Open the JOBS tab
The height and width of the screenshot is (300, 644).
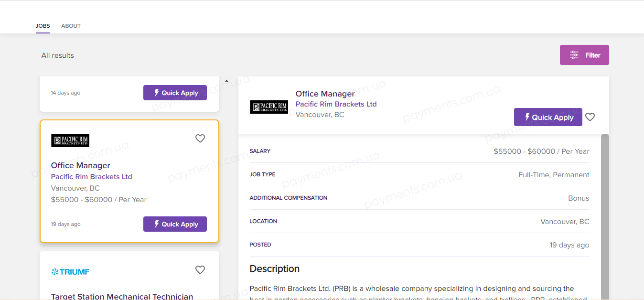coord(43,26)
